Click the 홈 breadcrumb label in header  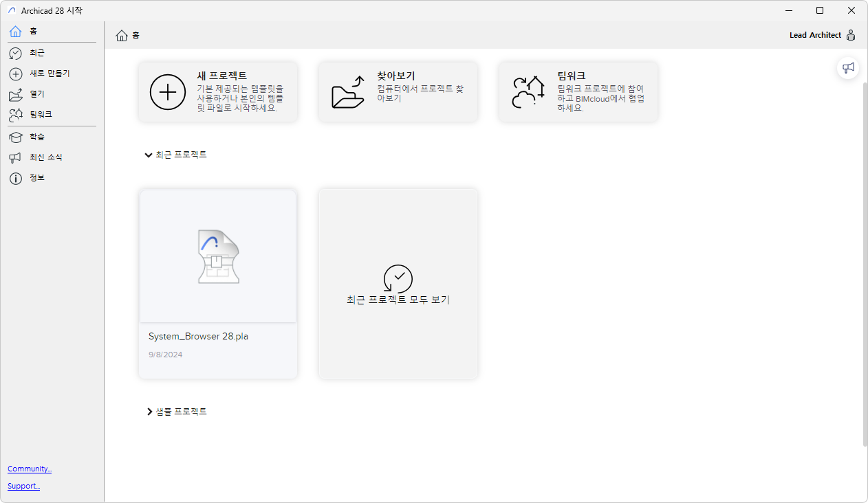[136, 35]
